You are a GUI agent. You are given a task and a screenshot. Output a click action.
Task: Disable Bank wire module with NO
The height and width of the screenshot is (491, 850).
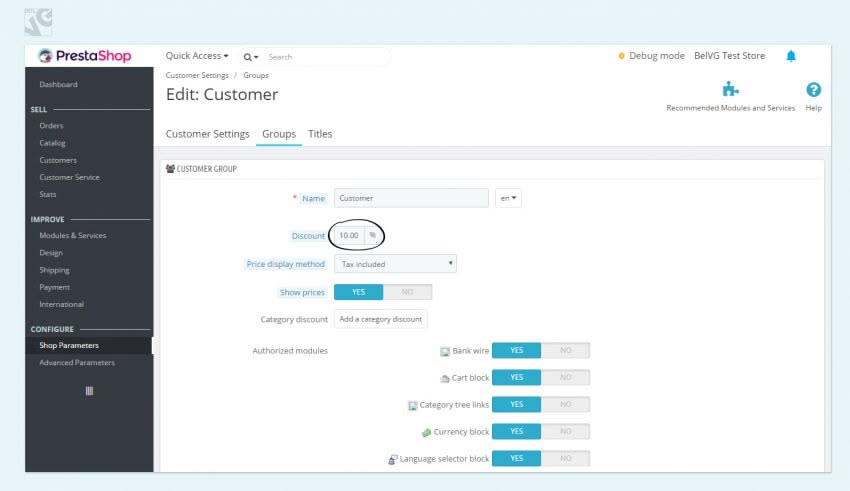tap(565, 351)
